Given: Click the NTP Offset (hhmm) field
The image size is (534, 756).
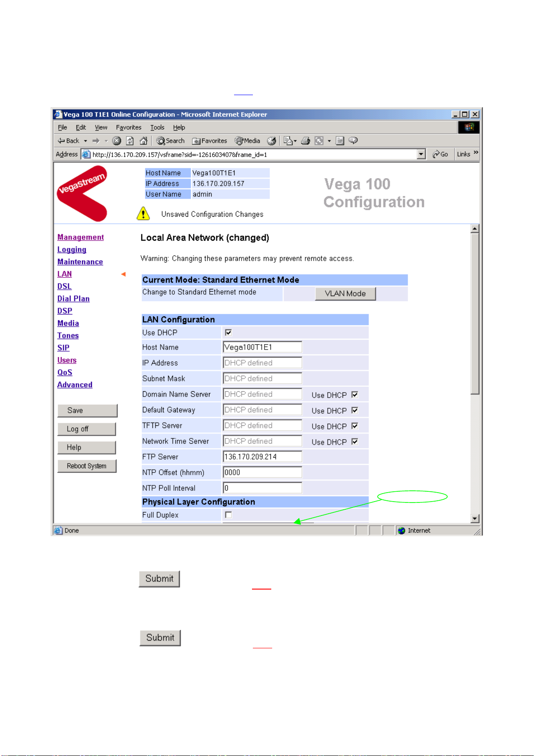Looking at the screenshot, I should tap(262, 472).
